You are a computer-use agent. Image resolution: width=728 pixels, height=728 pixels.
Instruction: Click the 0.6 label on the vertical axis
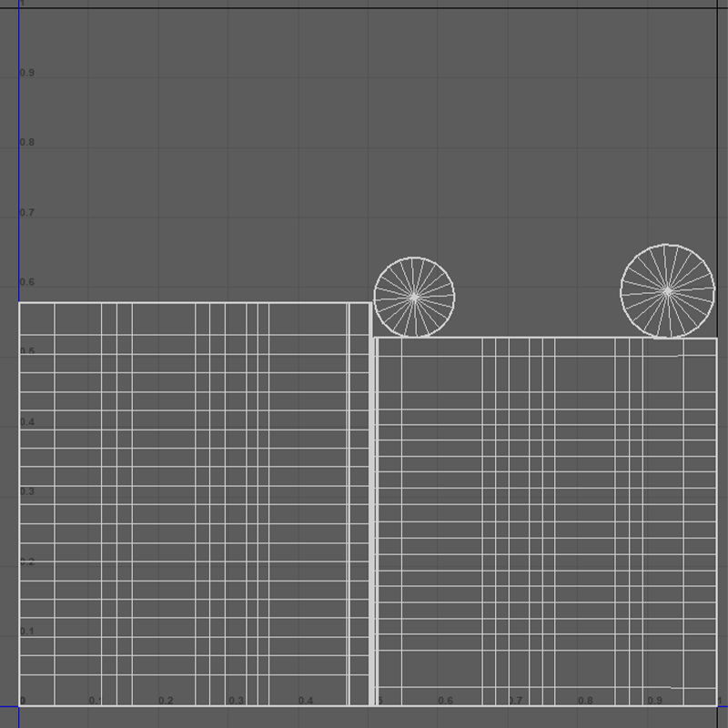tap(27, 282)
